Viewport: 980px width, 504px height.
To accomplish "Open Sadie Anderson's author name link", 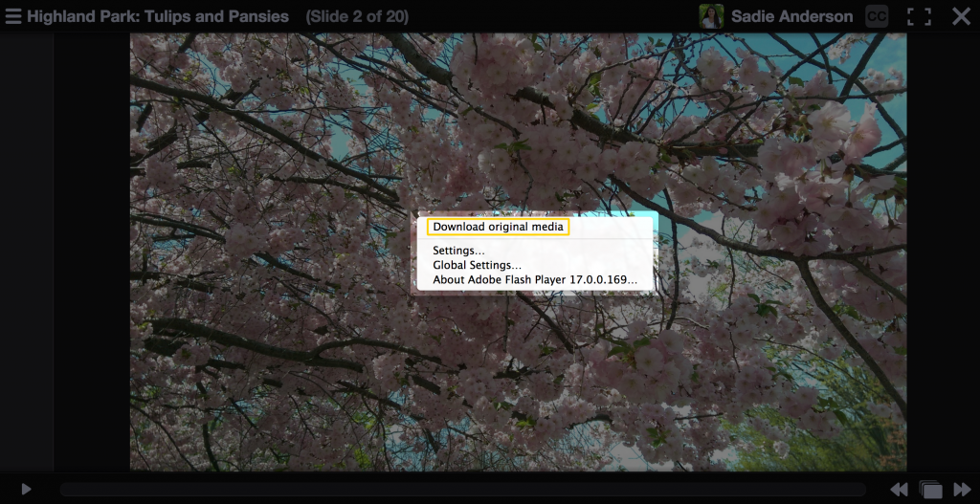I will click(x=791, y=16).
